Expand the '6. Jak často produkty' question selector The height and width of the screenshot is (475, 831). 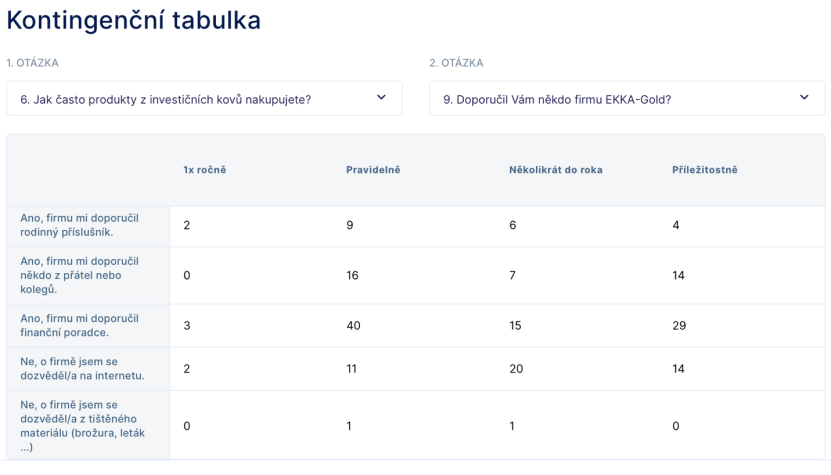coord(204,99)
